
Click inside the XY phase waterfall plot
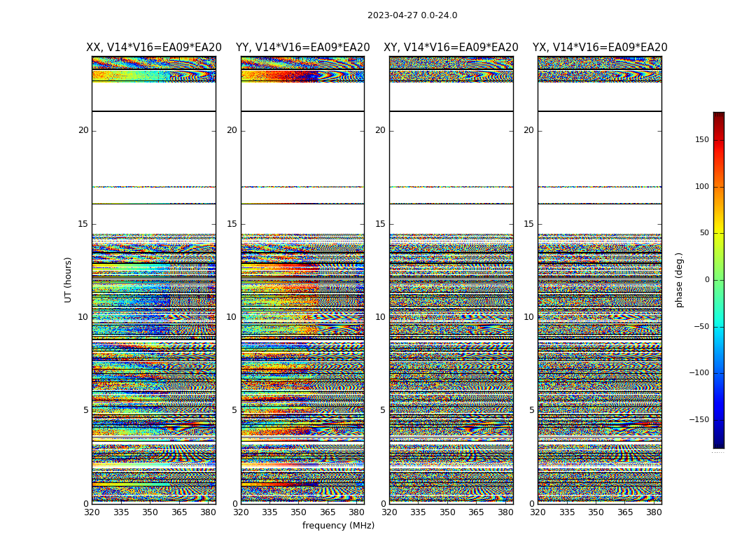coord(451,280)
